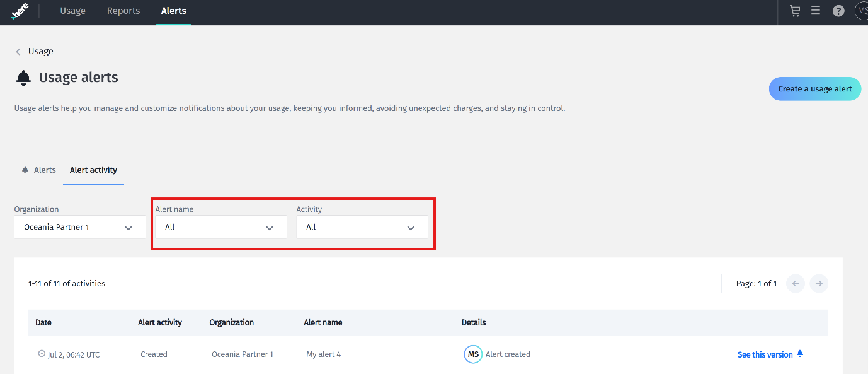Viewport: 868px width, 374px height.
Task: Click the Page: 1 of 1 label
Action: pos(757,284)
